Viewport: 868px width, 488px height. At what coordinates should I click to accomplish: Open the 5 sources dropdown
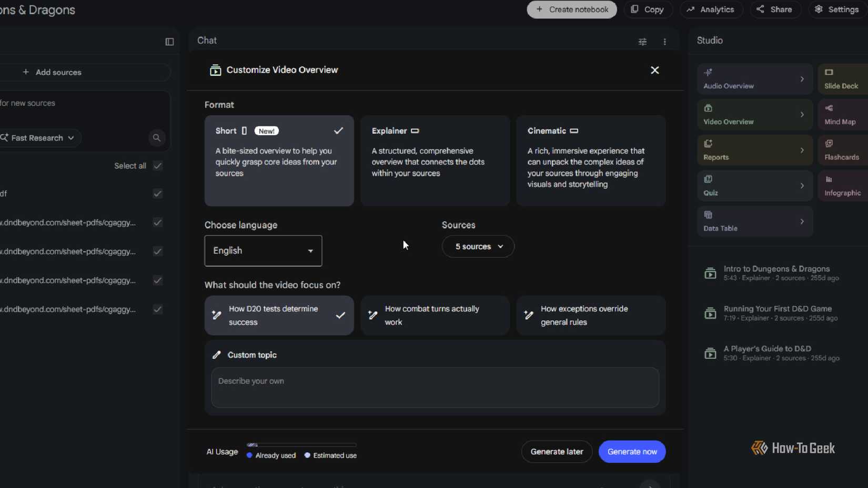pos(478,247)
